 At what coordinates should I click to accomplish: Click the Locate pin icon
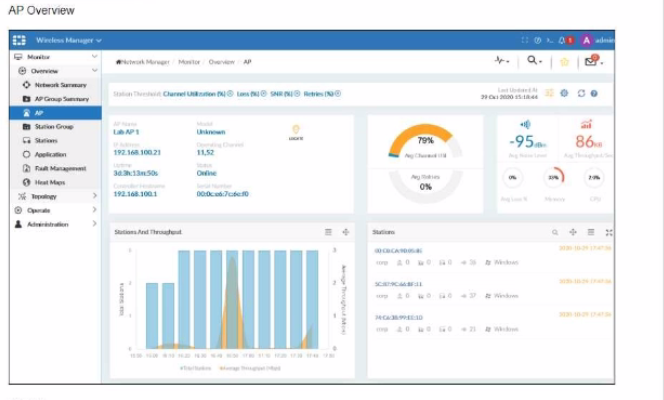tap(295, 129)
